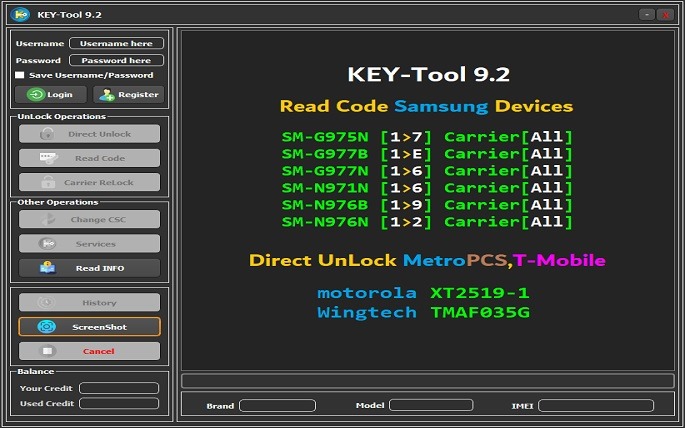Click the Model field
This screenshot has height=428, width=685.
(430, 406)
